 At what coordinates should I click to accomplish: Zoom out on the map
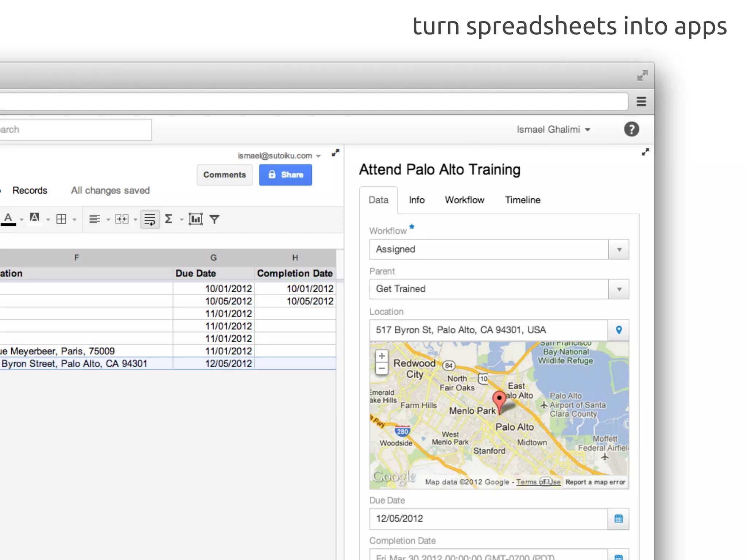[382, 368]
